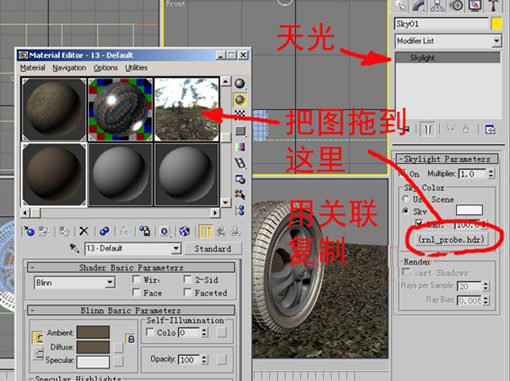Enable the Face Map checkbox
The height and width of the screenshot is (381, 510).
pyautogui.click(x=136, y=292)
